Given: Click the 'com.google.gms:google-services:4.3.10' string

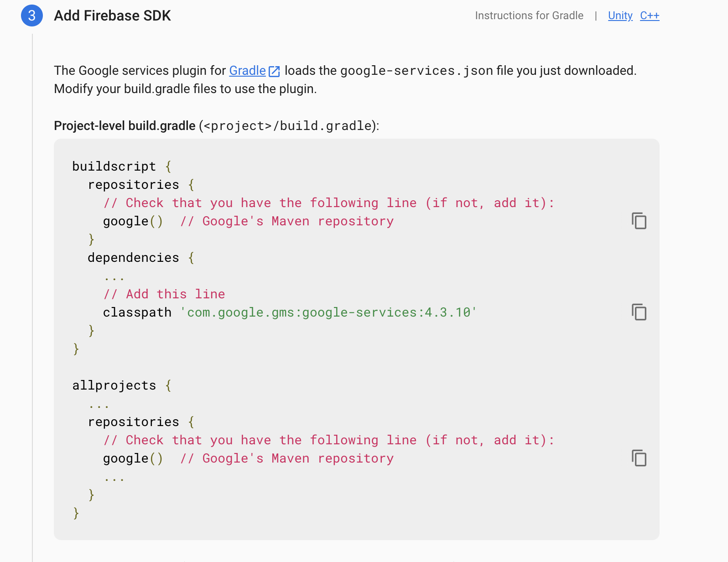Looking at the screenshot, I should (x=328, y=312).
